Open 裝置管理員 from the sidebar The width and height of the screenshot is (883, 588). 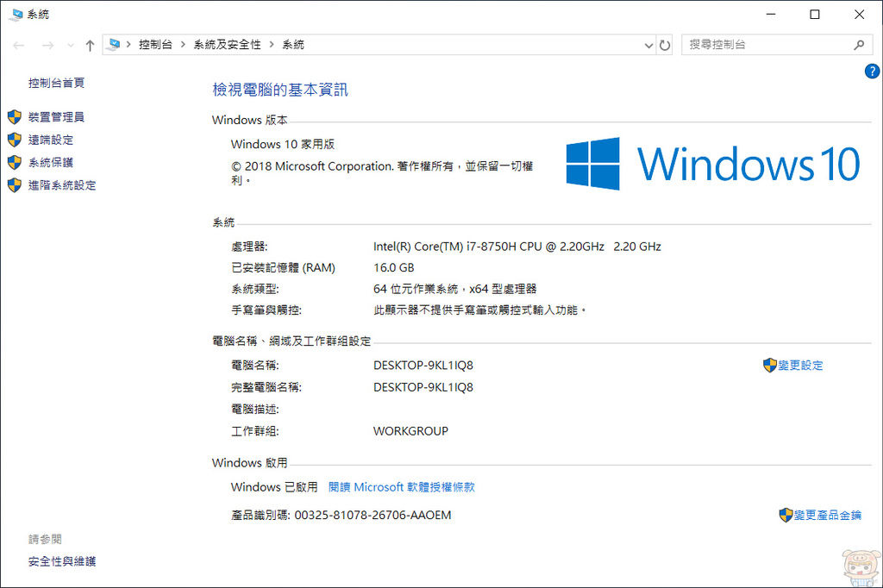point(56,117)
